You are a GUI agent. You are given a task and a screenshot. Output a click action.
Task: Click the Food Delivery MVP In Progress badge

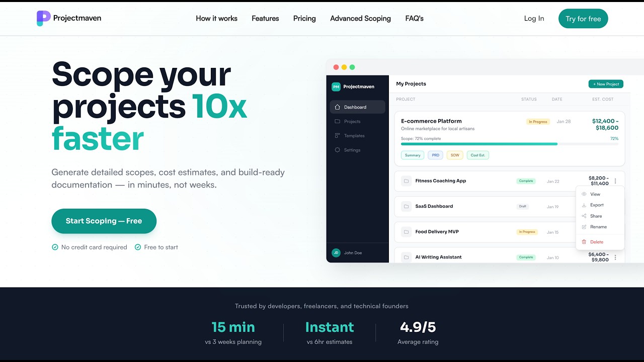(527, 232)
